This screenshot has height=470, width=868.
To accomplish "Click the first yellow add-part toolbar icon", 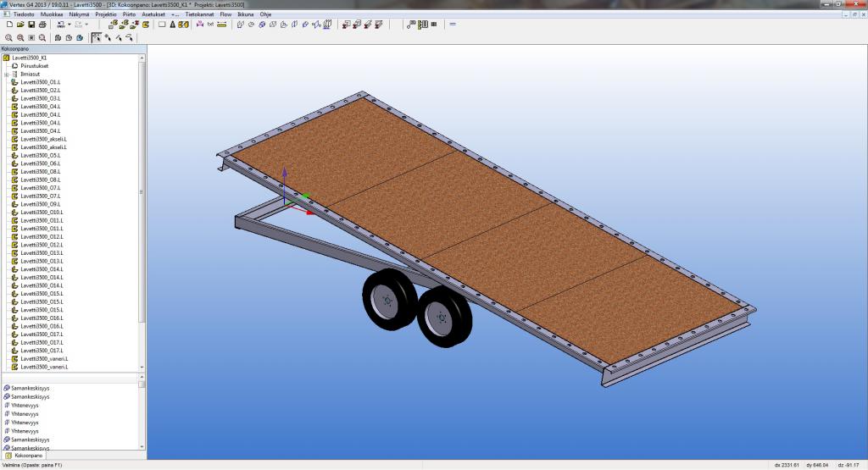I will pyautogui.click(x=113, y=25).
